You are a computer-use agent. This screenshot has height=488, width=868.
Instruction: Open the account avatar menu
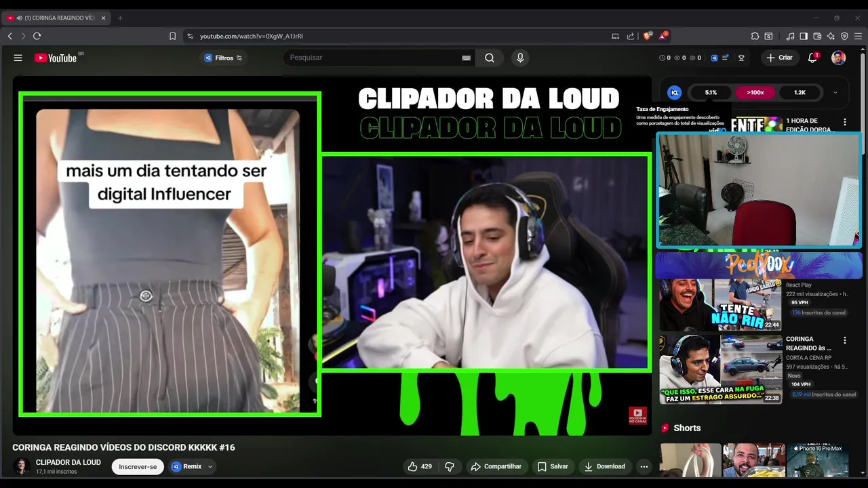click(x=839, y=58)
